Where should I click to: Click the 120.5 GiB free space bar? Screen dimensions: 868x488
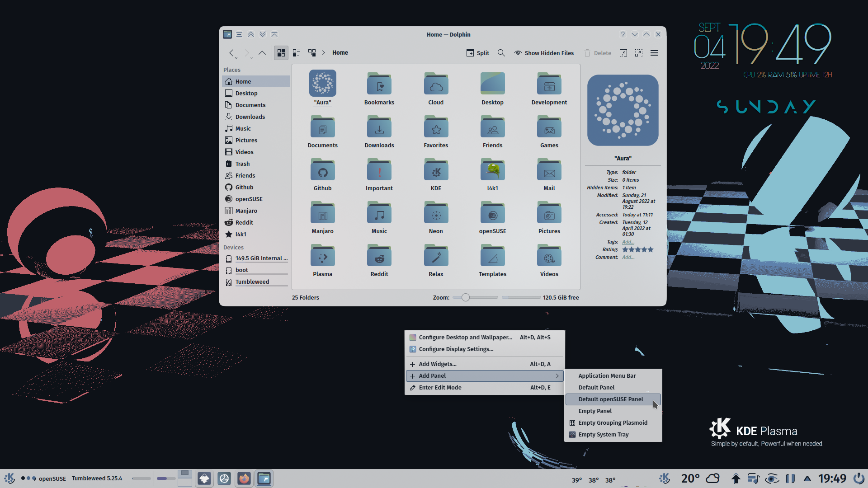click(521, 297)
